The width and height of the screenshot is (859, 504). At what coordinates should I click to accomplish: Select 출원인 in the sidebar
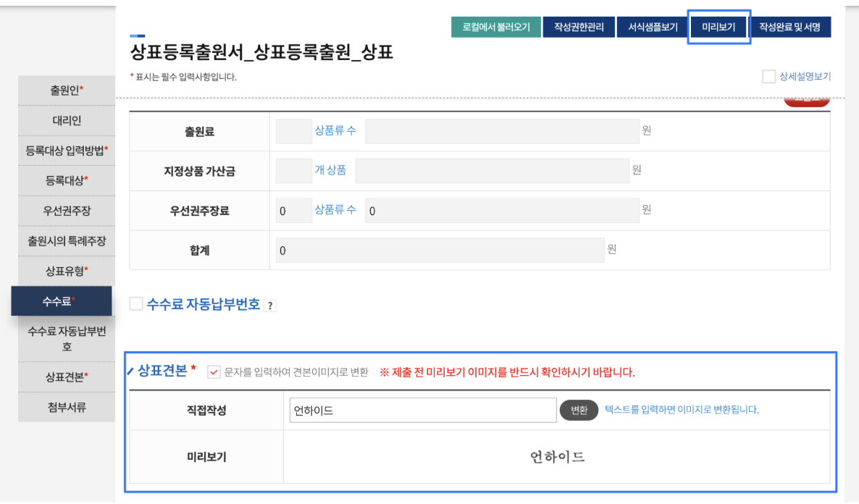[66, 90]
